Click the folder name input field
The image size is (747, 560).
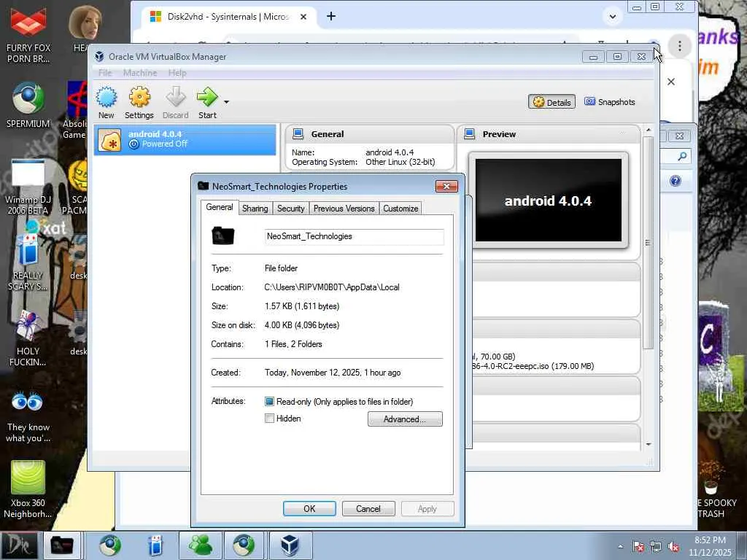coord(354,237)
